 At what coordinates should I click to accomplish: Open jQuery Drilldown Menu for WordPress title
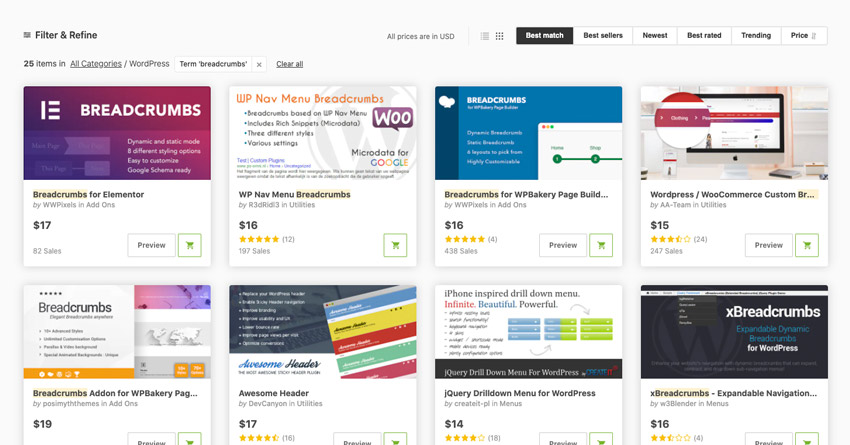pos(520,394)
